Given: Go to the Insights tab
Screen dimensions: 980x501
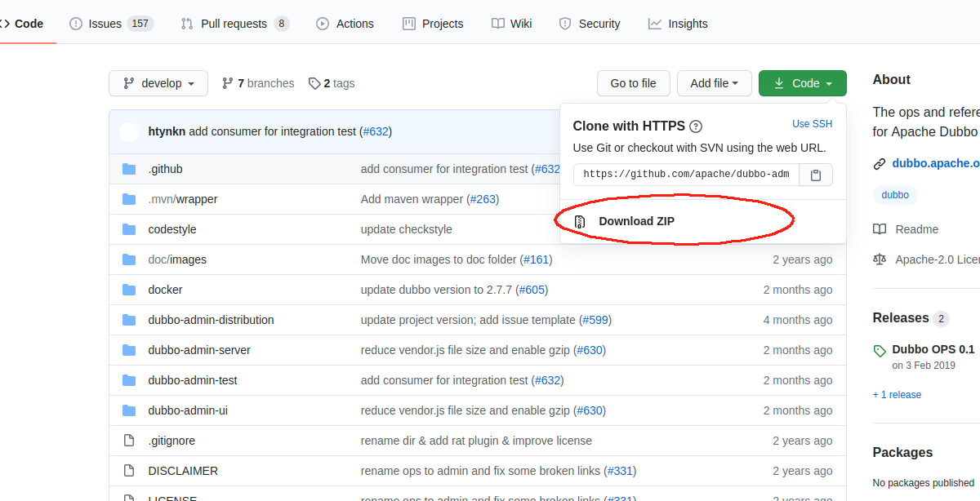Looking at the screenshot, I should [x=678, y=24].
